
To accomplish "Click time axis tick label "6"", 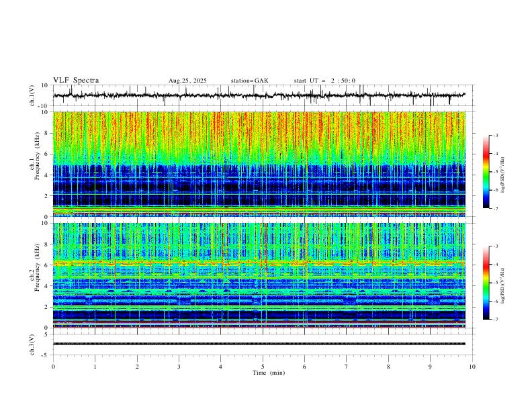I will pos(304,367).
